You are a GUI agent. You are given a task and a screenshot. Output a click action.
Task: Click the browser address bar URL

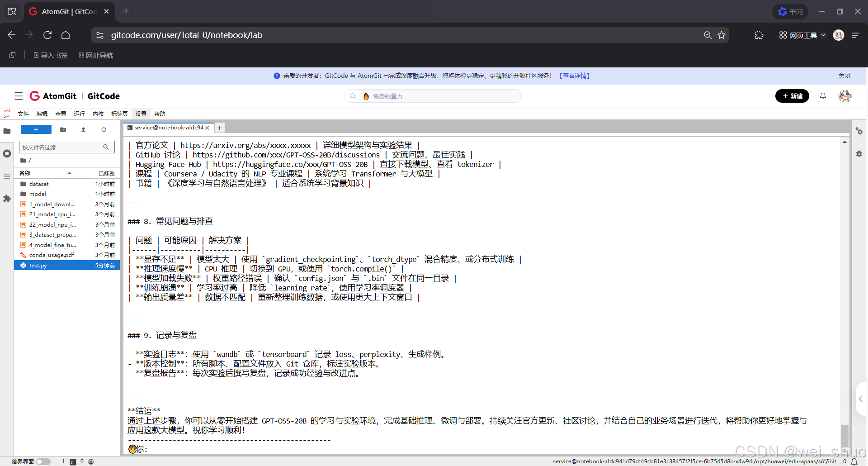(x=186, y=35)
